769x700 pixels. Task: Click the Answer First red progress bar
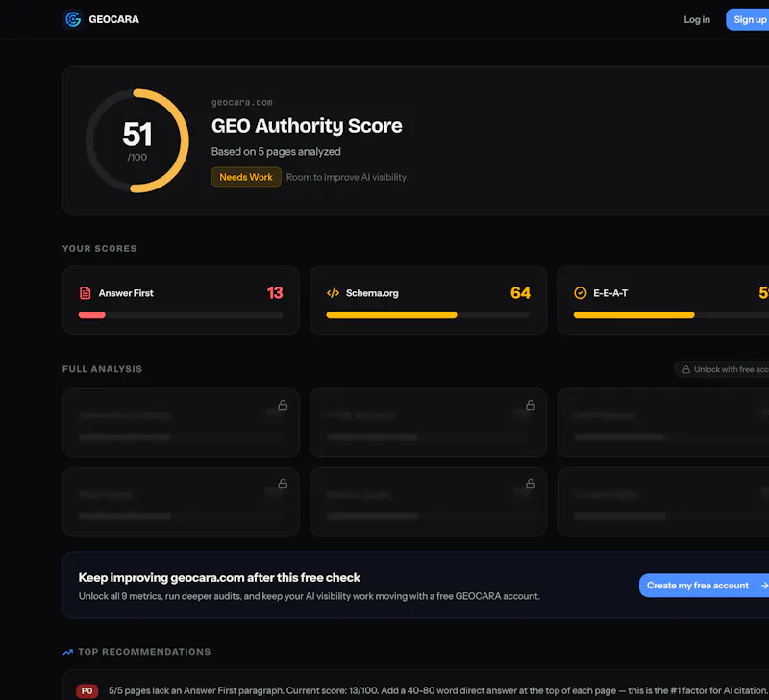pos(92,315)
